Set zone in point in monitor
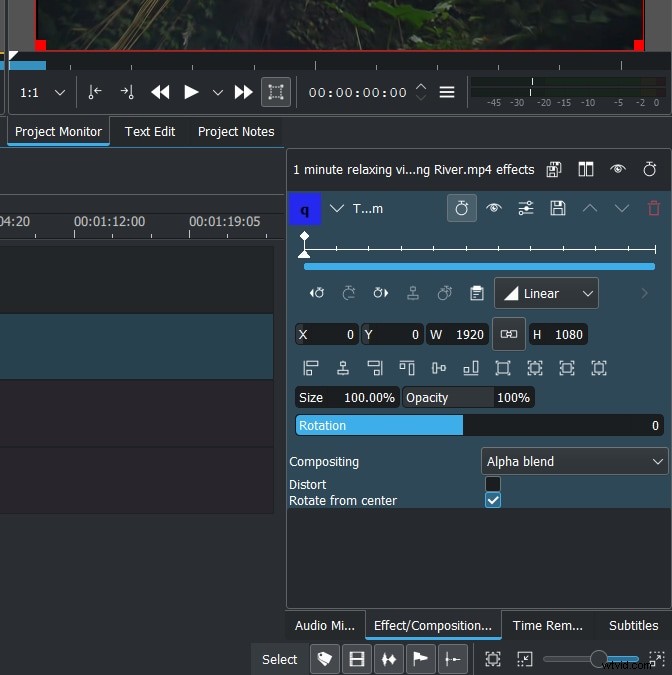The height and width of the screenshot is (675, 672). (x=95, y=92)
